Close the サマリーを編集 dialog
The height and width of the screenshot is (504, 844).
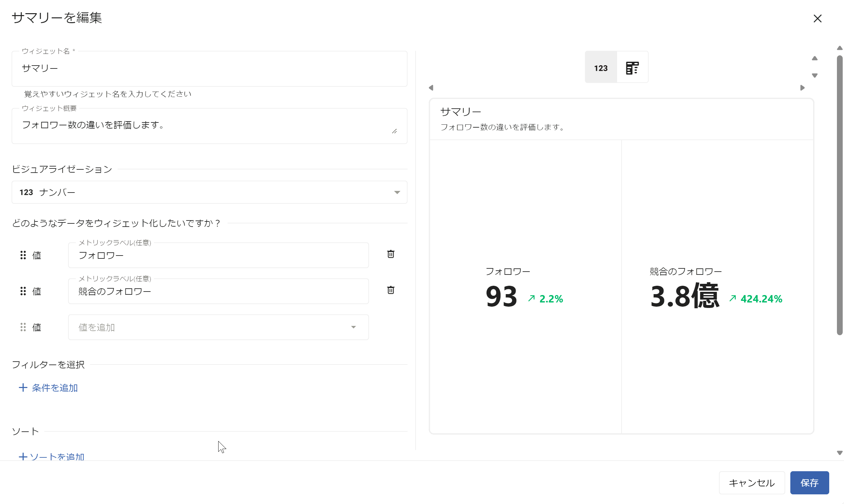coord(818,18)
